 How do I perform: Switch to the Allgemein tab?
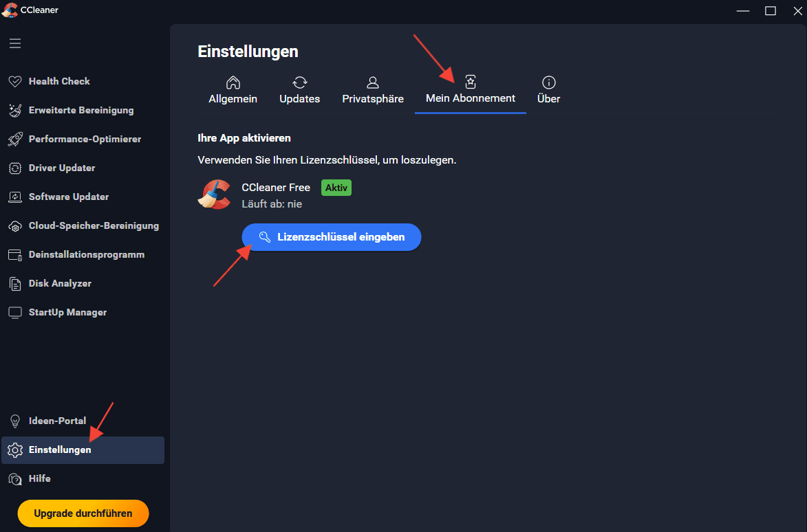[233, 91]
